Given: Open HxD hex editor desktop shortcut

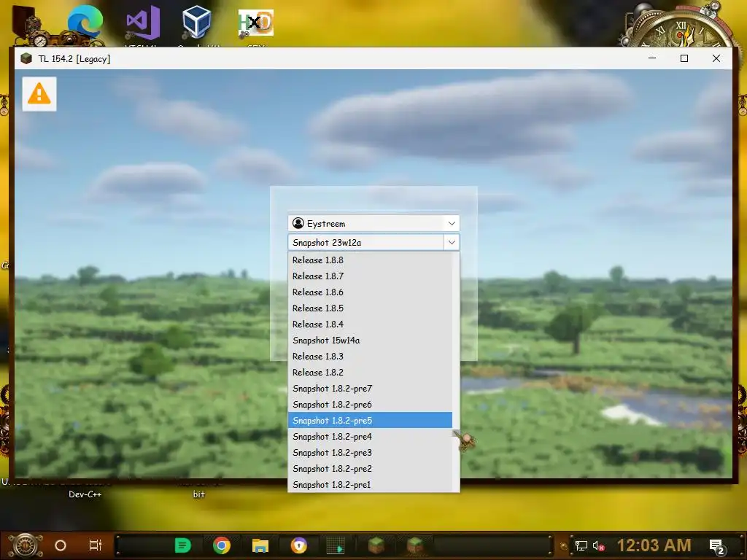Looking at the screenshot, I should [256, 23].
